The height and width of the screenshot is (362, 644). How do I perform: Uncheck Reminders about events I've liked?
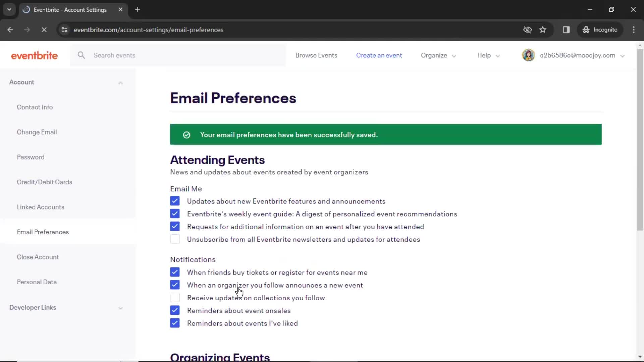tap(175, 323)
